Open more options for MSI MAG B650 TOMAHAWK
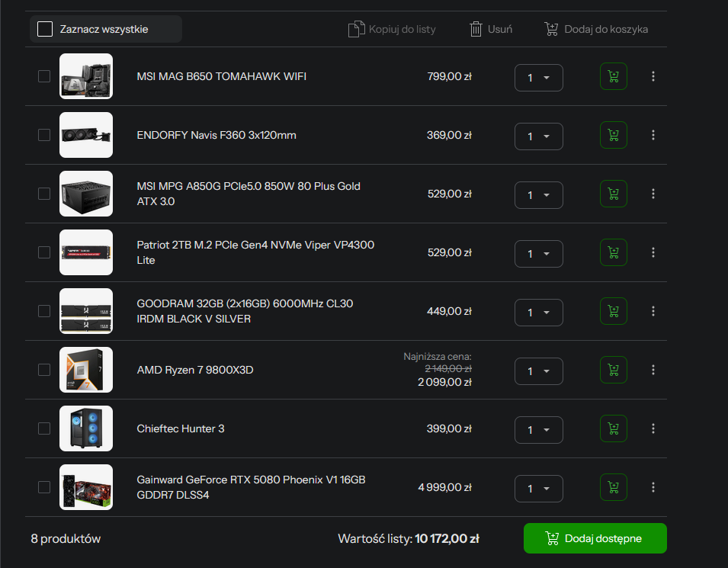The width and height of the screenshot is (728, 568). [653, 76]
